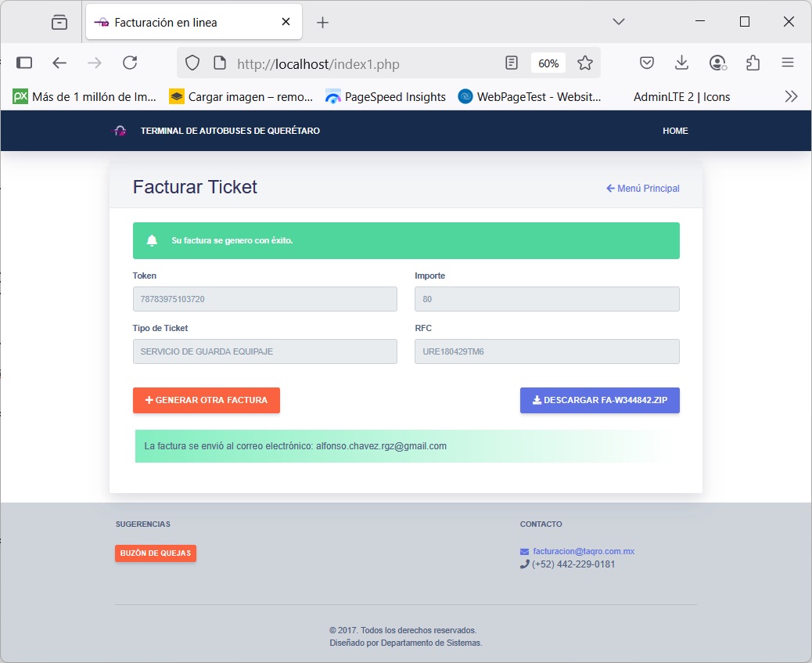Open the Firefox account icon
812x663 pixels.
pyautogui.click(x=717, y=63)
